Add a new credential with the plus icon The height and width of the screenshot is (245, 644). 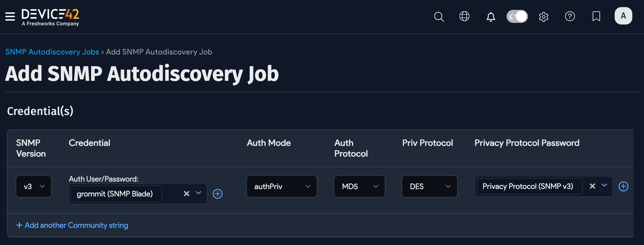tap(218, 194)
